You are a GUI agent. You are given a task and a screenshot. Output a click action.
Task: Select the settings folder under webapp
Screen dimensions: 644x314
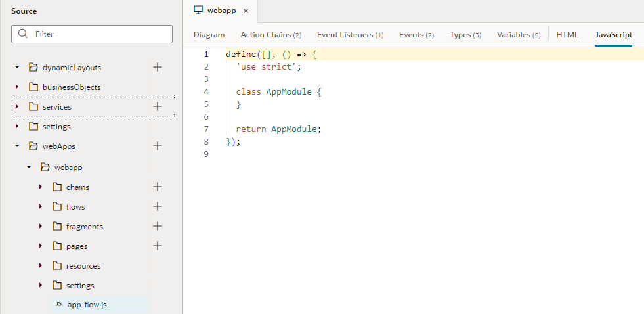coord(80,286)
